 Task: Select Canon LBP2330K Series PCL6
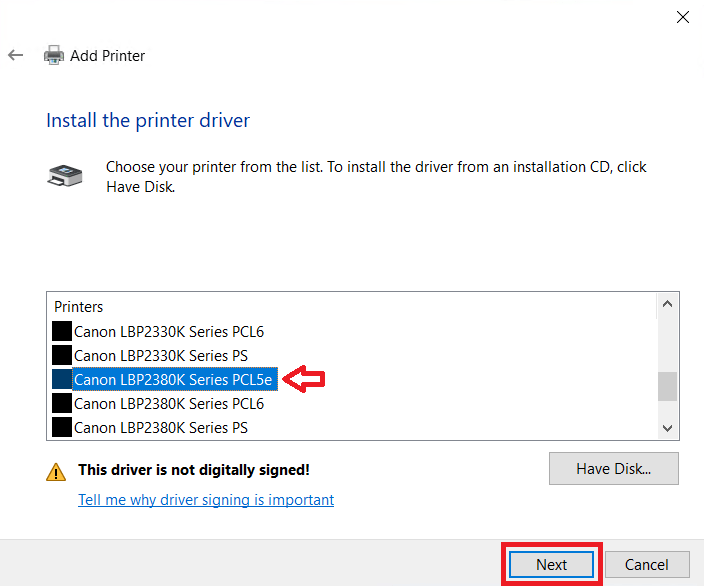169,331
